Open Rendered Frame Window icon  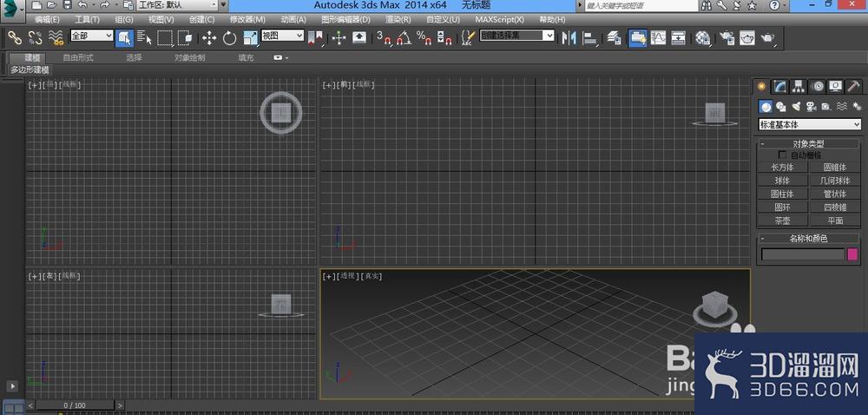click(x=747, y=37)
